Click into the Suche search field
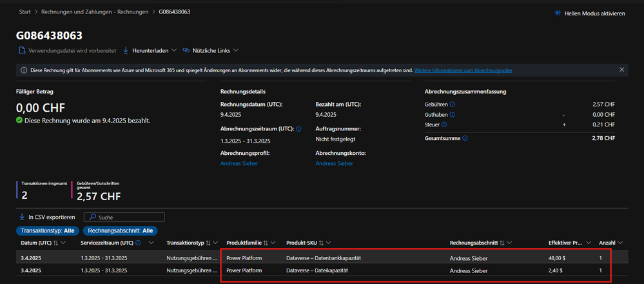 [x=124, y=217]
